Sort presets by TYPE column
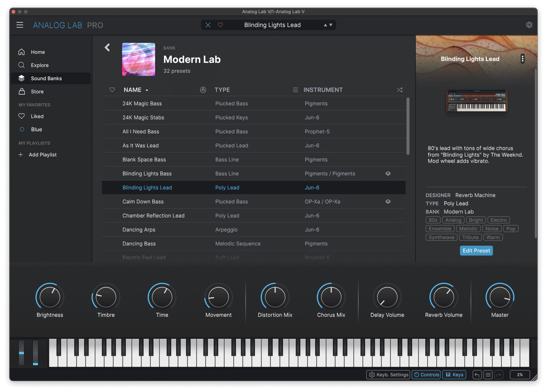547x392 pixels. 222,90
